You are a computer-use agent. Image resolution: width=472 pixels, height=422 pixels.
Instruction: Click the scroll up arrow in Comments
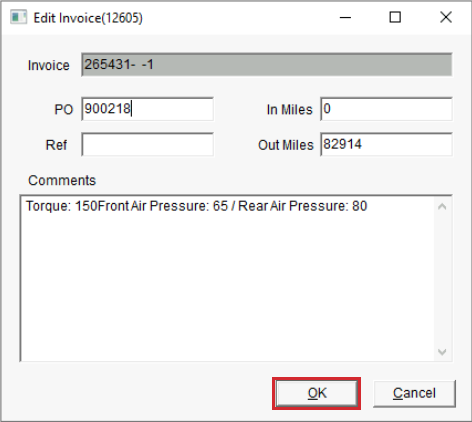point(442,207)
